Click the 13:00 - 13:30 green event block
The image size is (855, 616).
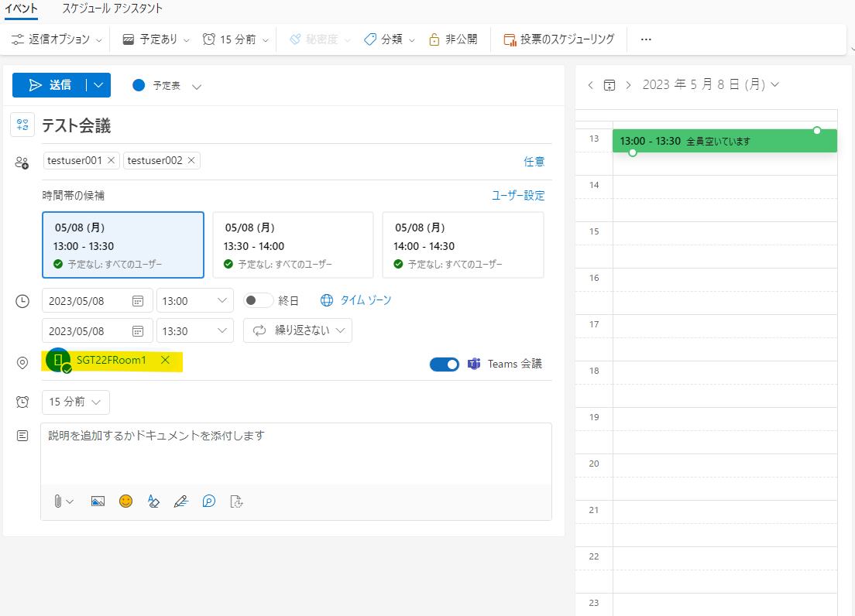725,141
